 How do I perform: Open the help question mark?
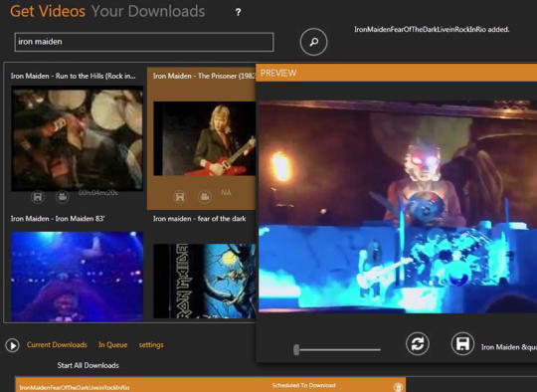pos(238,12)
